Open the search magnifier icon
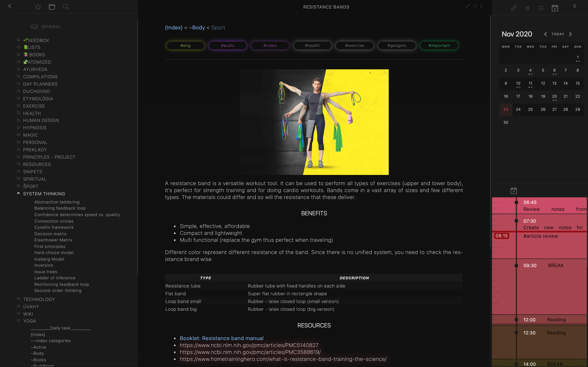This screenshot has width=588, height=367. click(66, 7)
